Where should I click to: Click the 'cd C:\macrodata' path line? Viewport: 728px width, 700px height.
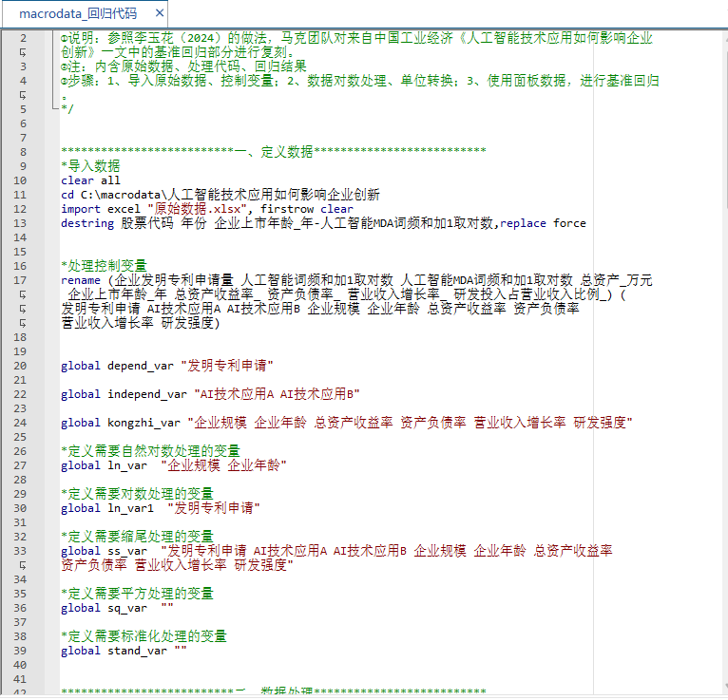220,195
